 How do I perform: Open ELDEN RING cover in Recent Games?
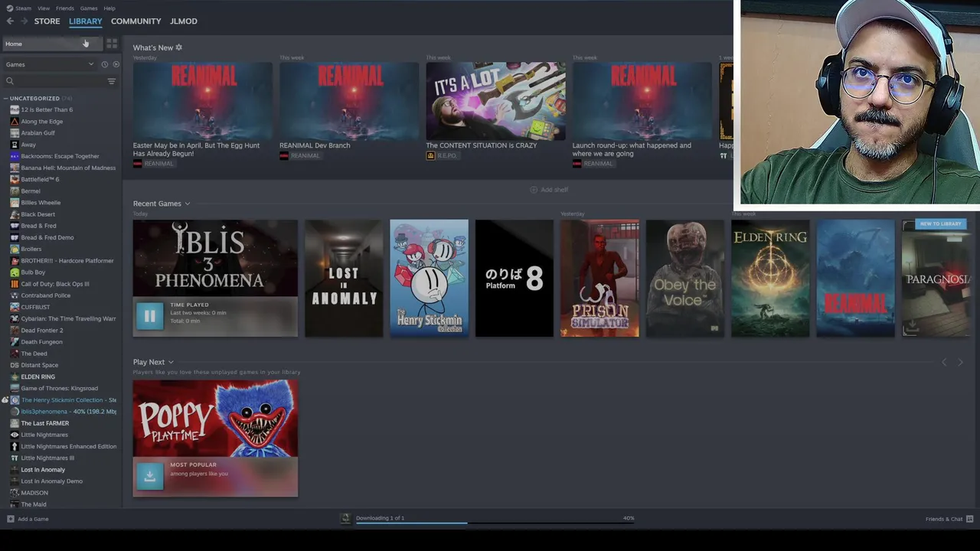pos(770,279)
